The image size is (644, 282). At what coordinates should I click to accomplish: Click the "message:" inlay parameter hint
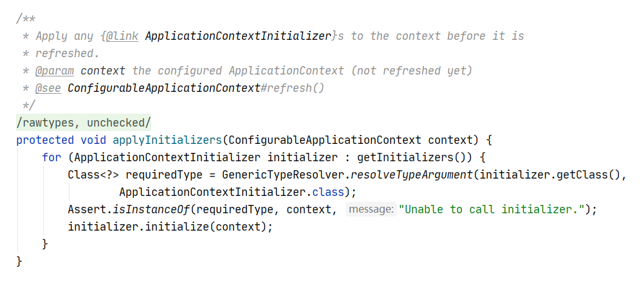[370, 209]
